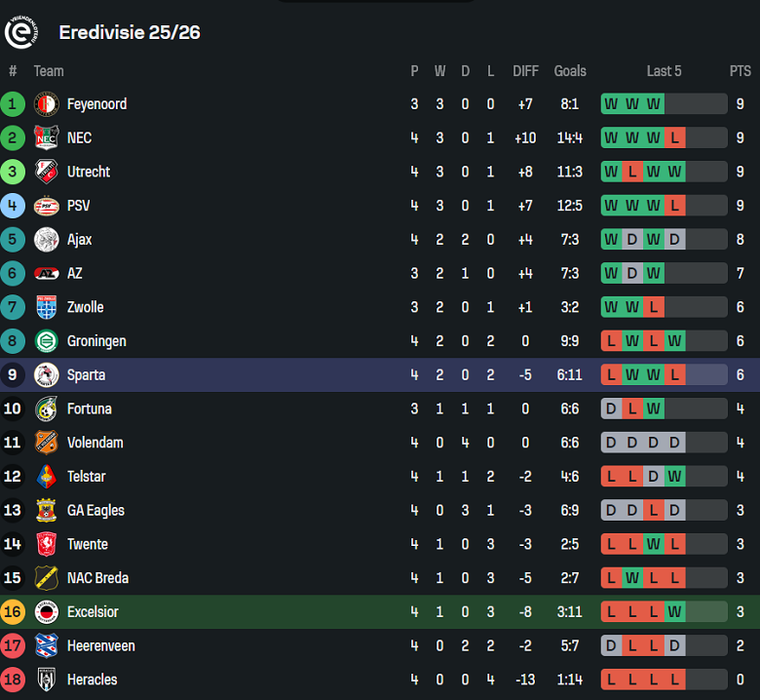
Task: Click the Groningen club crest
Action: pyautogui.click(x=46, y=341)
